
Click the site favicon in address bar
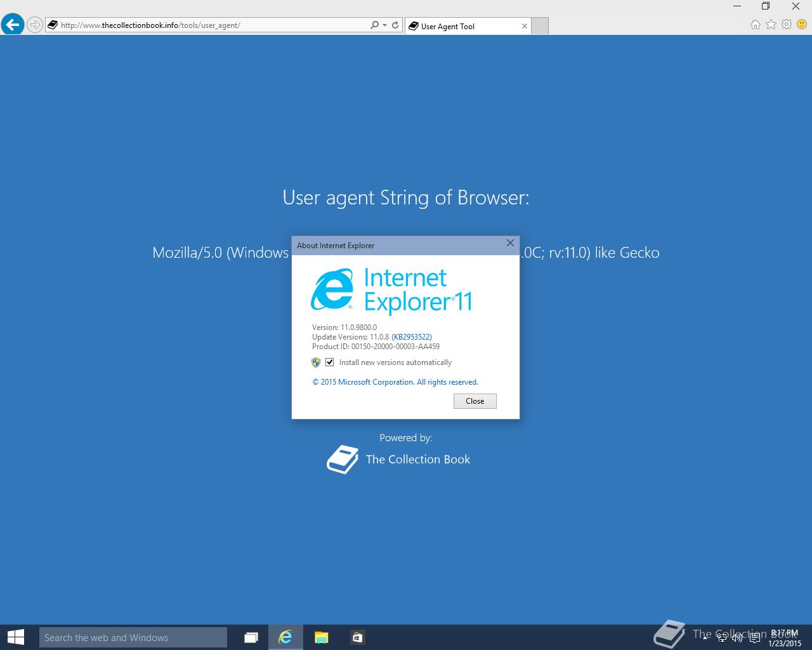tap(53, 25)
